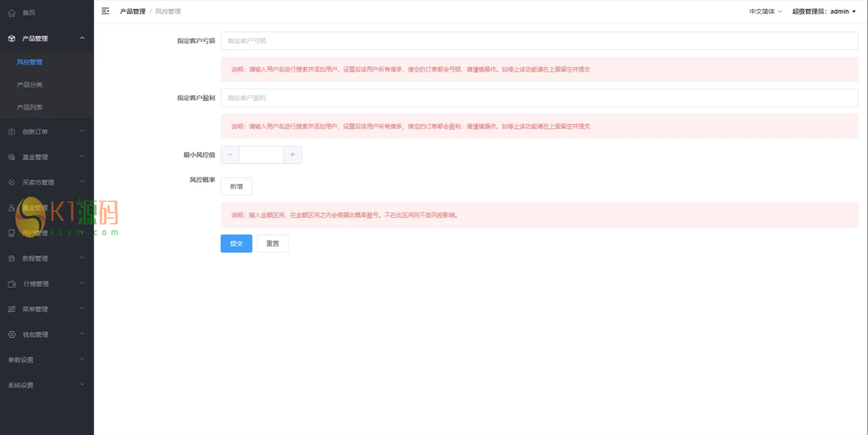Click the 最小风控值 label
Image resolution: width=868 pixels, height=435 pixels.
(199, 155)
